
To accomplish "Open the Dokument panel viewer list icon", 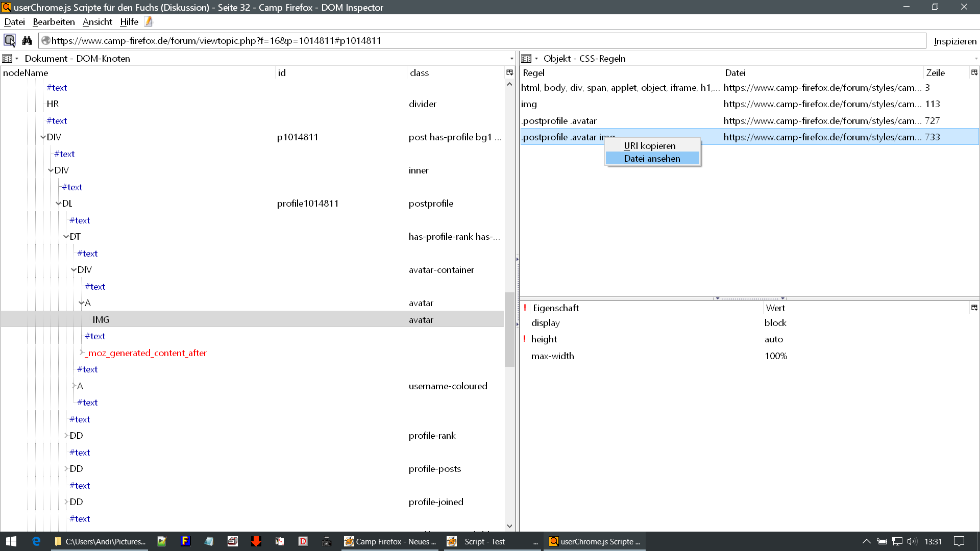I will click(x=8, y=59).
